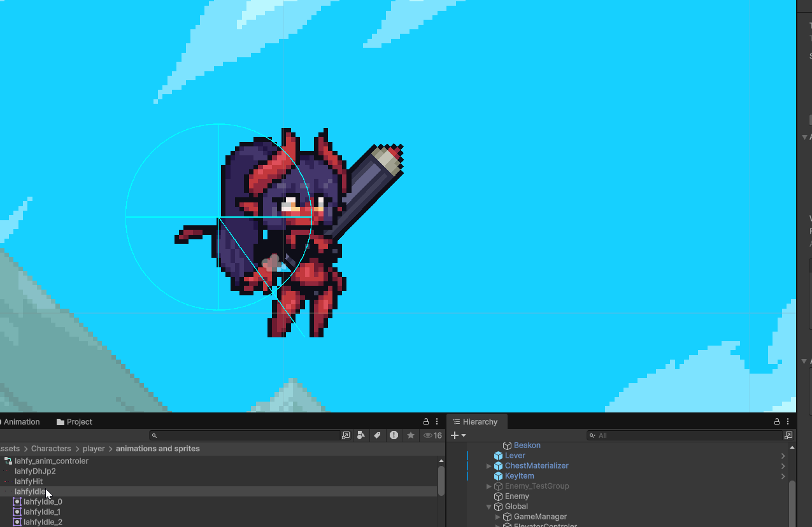Toggle the Hierarchy panel lock
The height and width of the screenshot is (527, 812).
click(x=777, y=421)
